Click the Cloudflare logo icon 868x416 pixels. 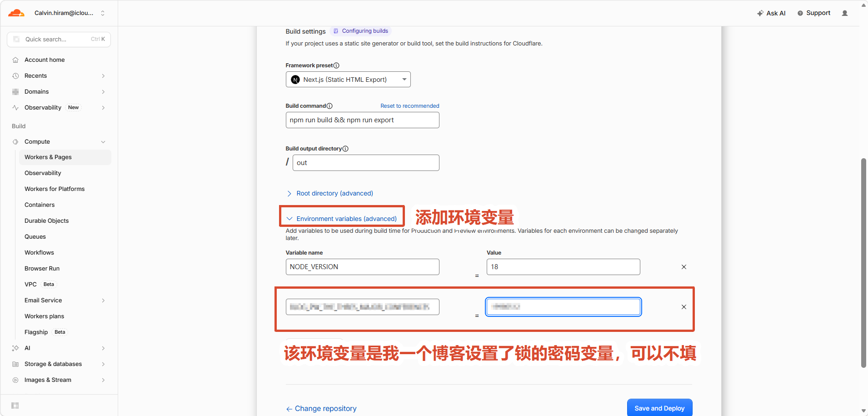[x=16, y=13]
